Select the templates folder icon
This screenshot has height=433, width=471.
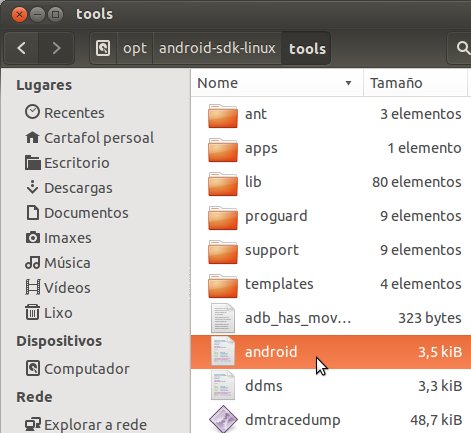223,286
